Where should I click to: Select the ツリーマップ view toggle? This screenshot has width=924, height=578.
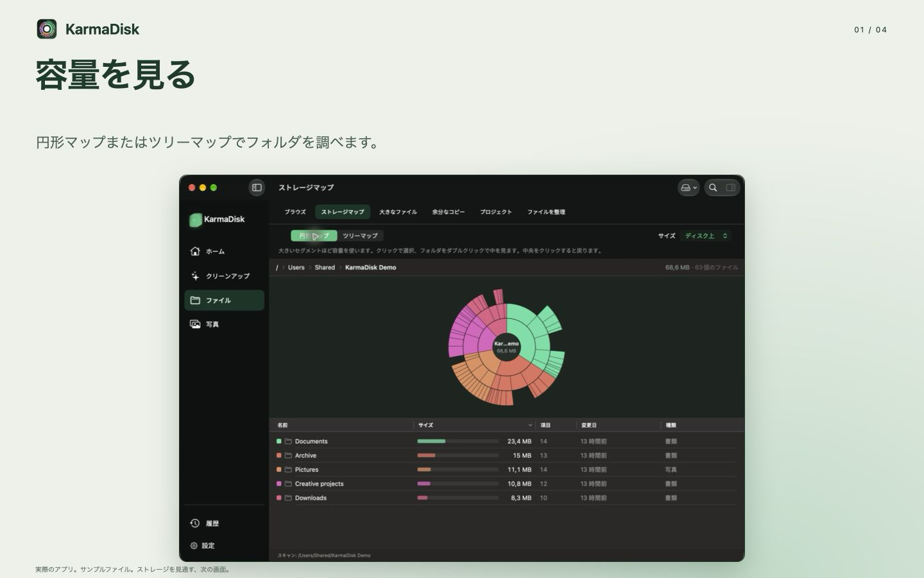click(x=360, y=236)
